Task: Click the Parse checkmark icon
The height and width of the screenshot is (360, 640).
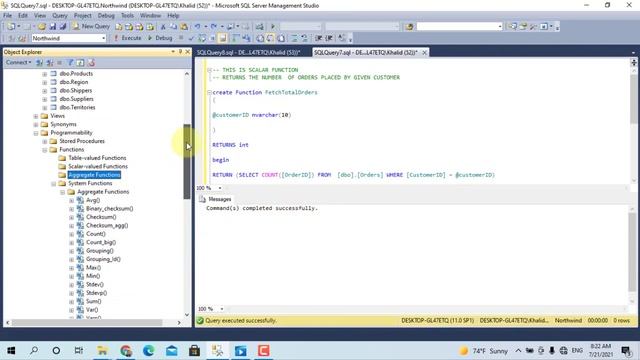Action: click(x=191, y=38)
